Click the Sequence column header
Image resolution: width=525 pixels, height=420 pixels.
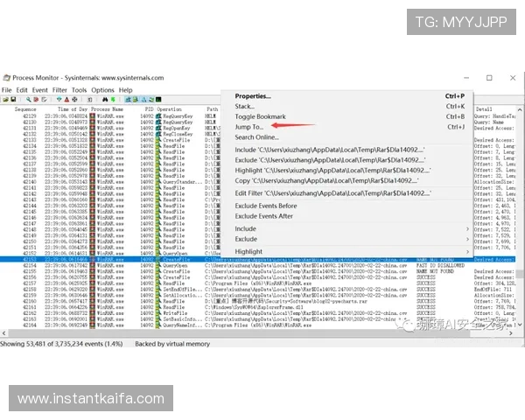point(25,109)
